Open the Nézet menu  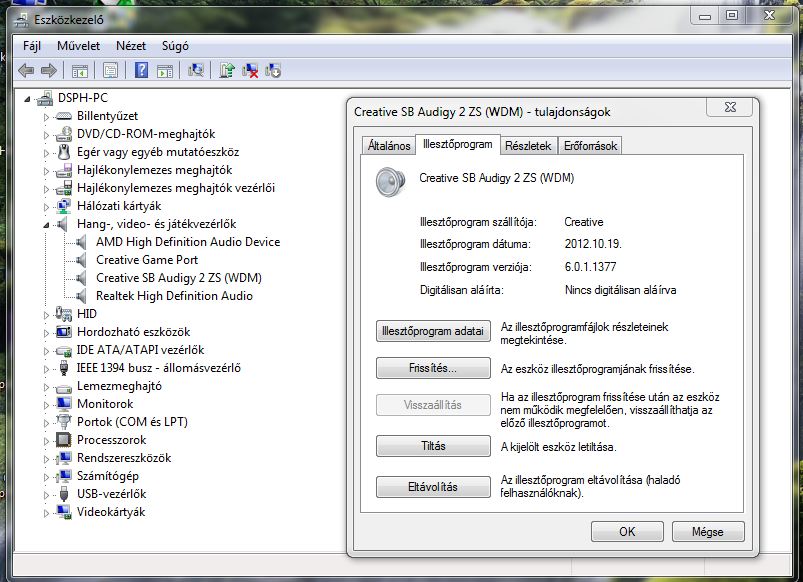tap(131, 46)
